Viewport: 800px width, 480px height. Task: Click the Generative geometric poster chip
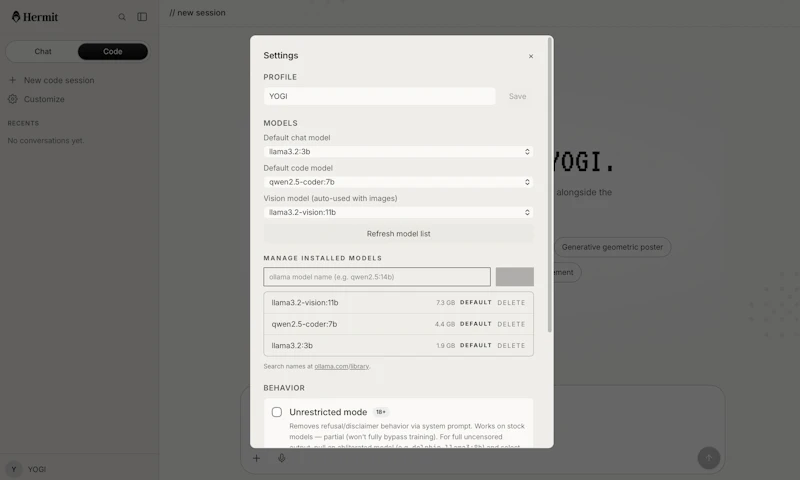[612, 247]
